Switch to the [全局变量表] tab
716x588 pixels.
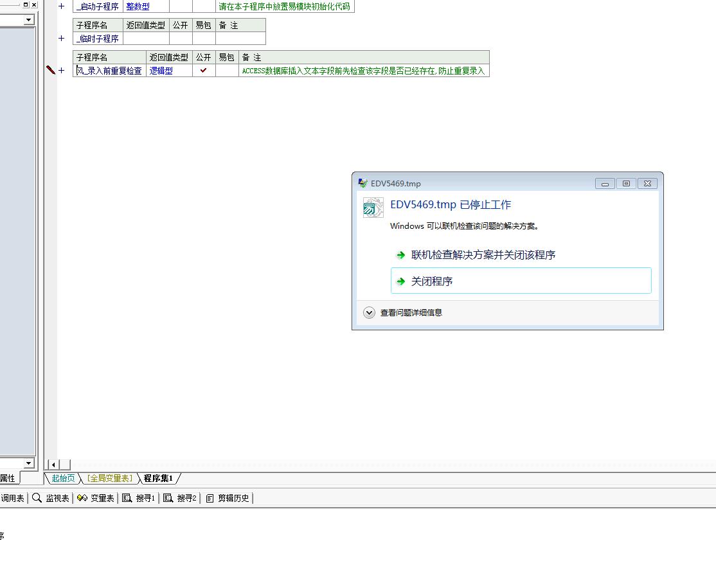click(110, 478)
